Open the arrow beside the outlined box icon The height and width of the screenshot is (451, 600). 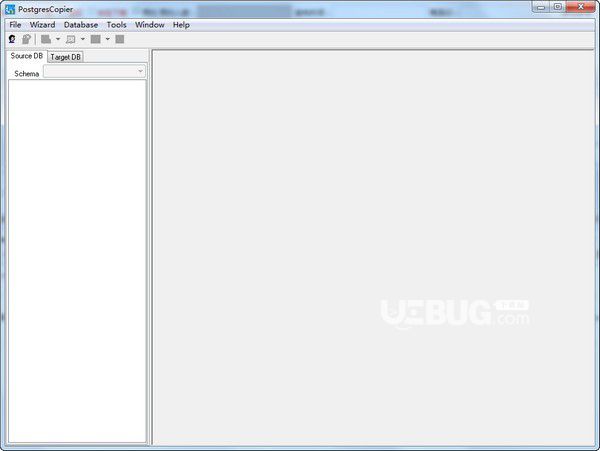click(x=83, y=39)
